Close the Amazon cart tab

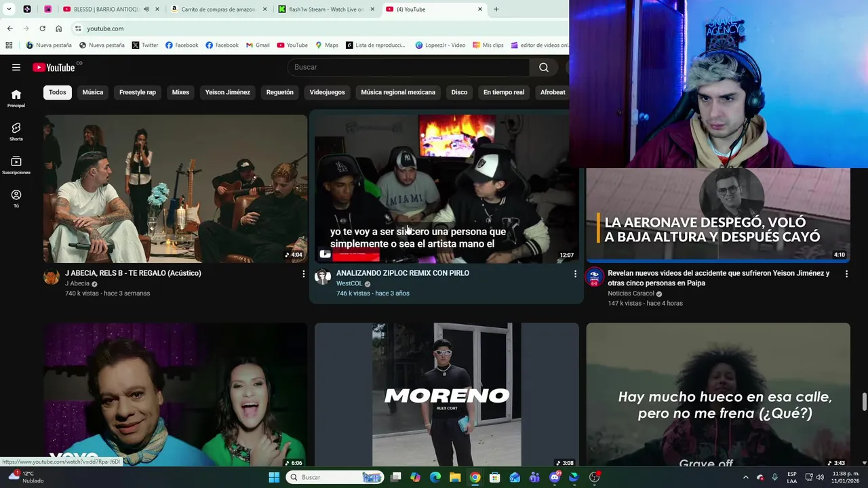[x=265, y=9]
